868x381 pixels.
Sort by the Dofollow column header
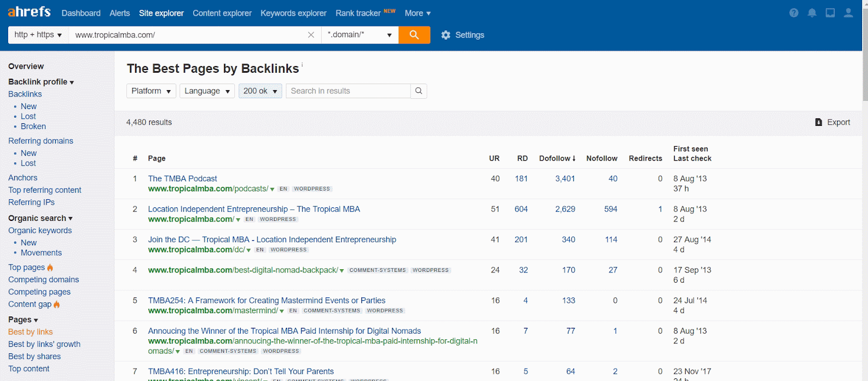point(557,158)
